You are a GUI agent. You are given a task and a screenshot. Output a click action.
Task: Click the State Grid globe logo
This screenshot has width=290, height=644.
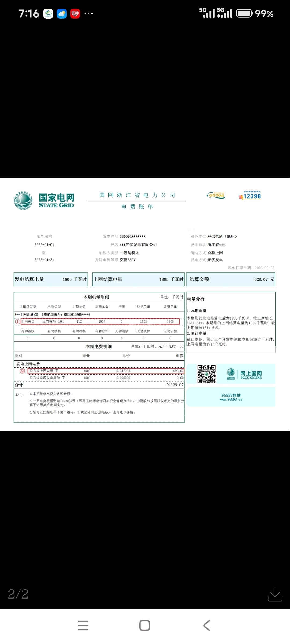click(x=23, y=201)
